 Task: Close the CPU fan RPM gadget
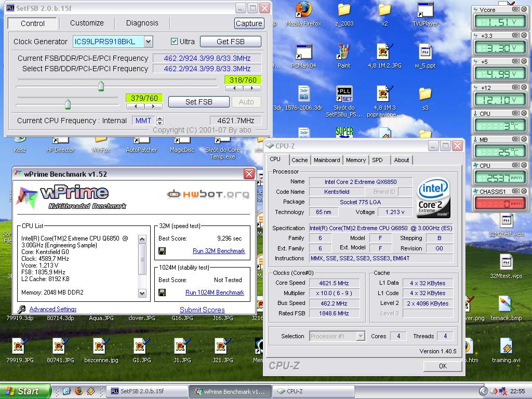click(524, 165)
